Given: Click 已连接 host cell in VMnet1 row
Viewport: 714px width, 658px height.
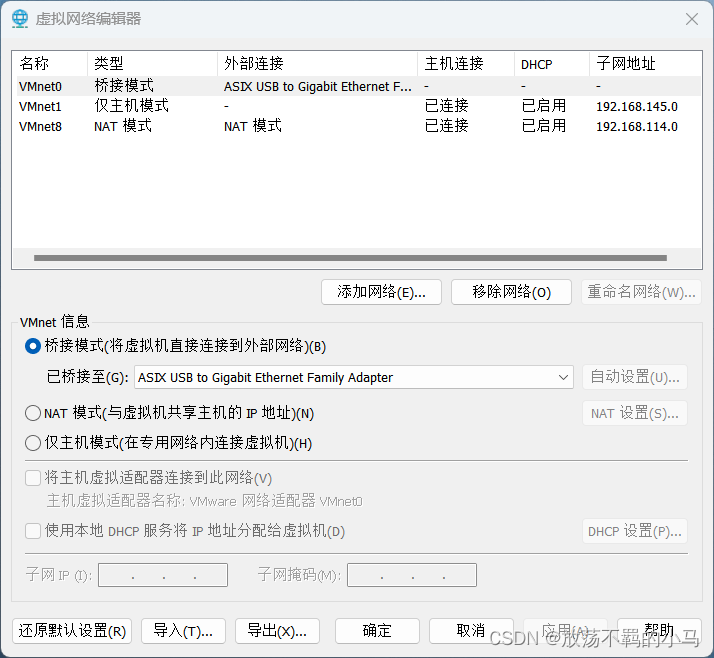Looking at the screenshot, I should [x=446, y=106].
